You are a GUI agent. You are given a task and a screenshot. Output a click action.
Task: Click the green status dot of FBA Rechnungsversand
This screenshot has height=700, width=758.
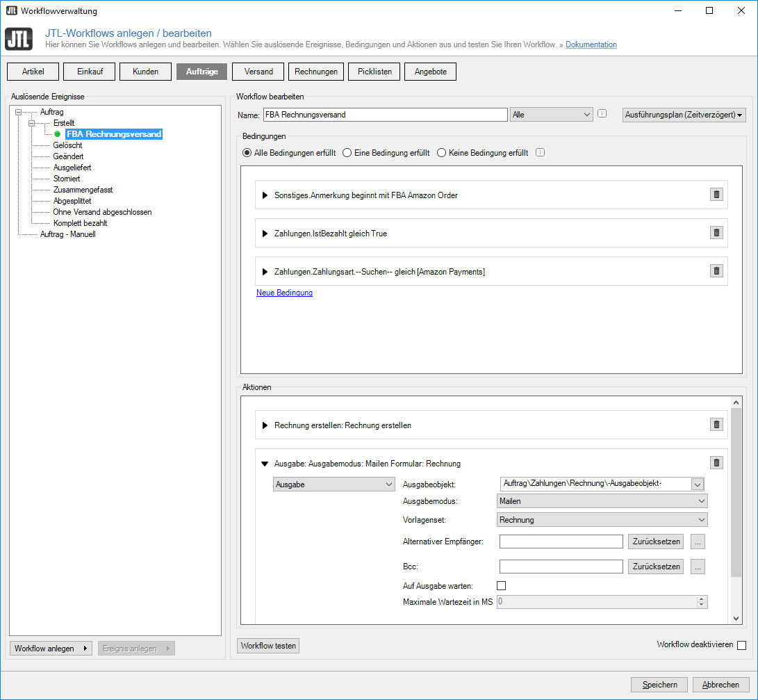pyautogui.click(x=58, y=134)
